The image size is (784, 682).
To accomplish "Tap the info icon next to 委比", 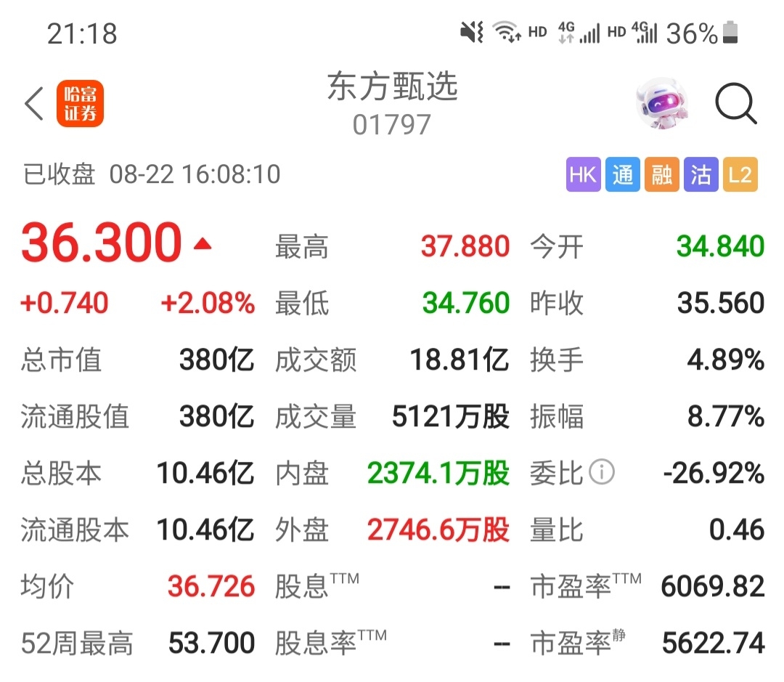I will click(602, 472).
